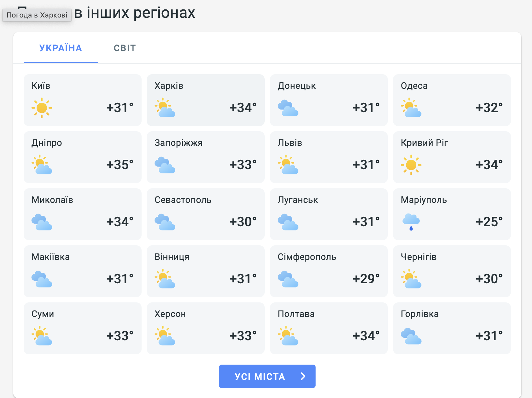Click the cloudy icon for Донецьк

(288, 108)
